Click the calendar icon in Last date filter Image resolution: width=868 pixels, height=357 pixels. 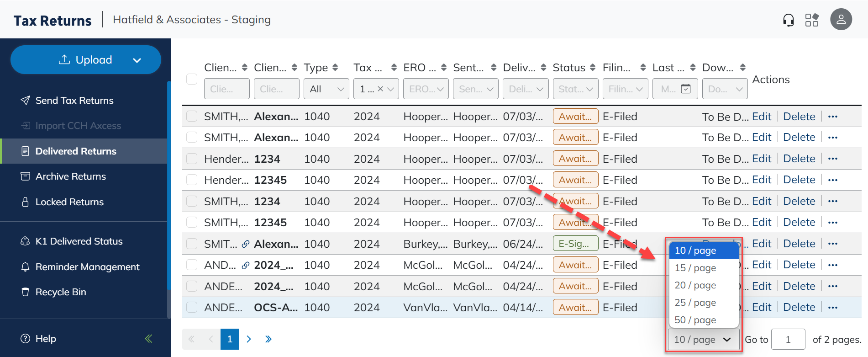(685, 89)
